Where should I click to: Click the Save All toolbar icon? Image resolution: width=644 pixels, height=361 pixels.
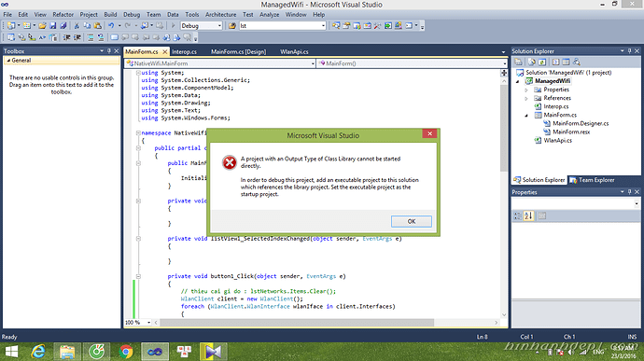[63, 25]
